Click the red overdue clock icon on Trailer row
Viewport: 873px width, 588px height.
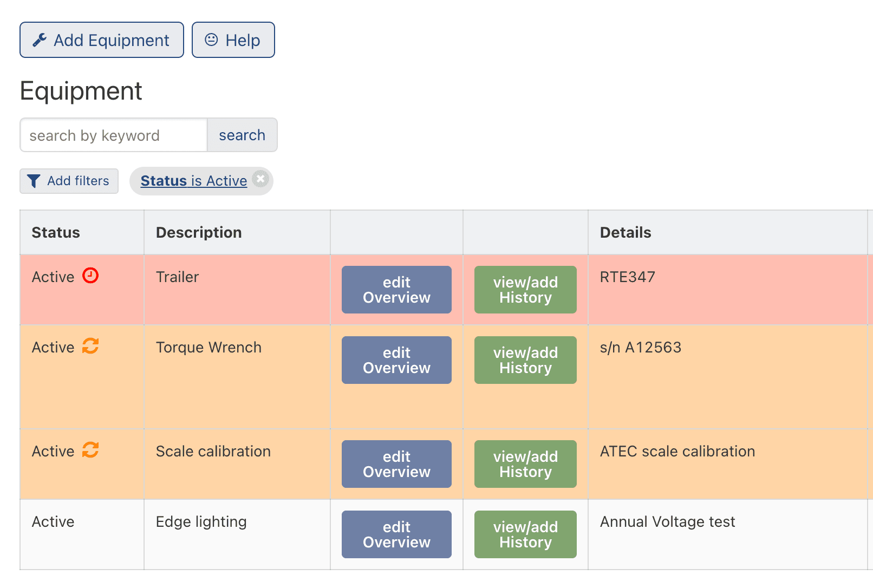90,276
